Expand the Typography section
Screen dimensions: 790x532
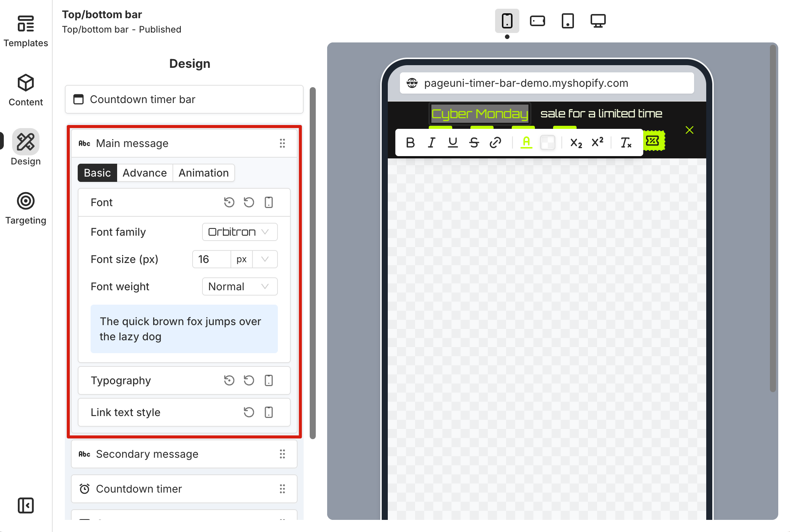pyautogui.click(x=184, y=380)
